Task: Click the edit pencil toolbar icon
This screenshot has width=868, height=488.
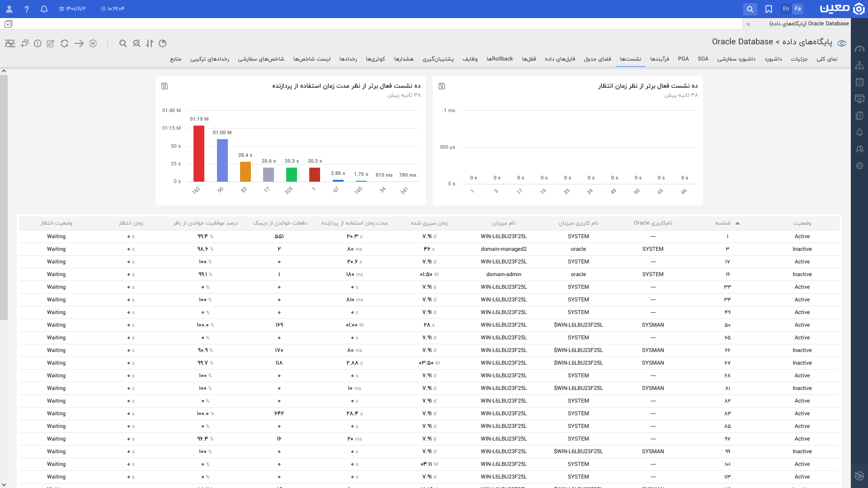Action: click(x=51, y=43)
